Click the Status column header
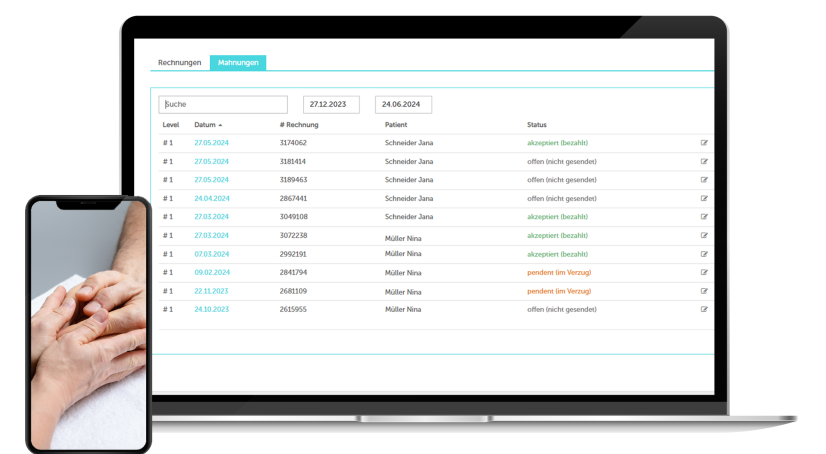826x454 pixels. (x=537, y=125)
